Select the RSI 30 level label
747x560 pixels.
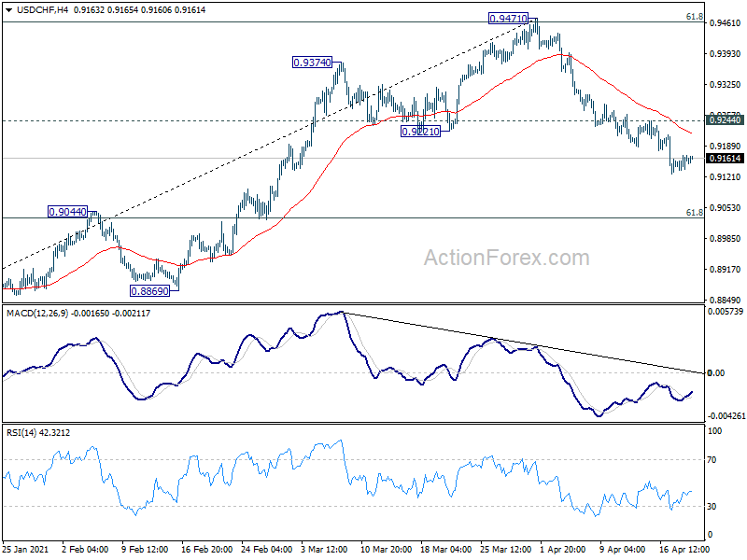tap(712, 507)
